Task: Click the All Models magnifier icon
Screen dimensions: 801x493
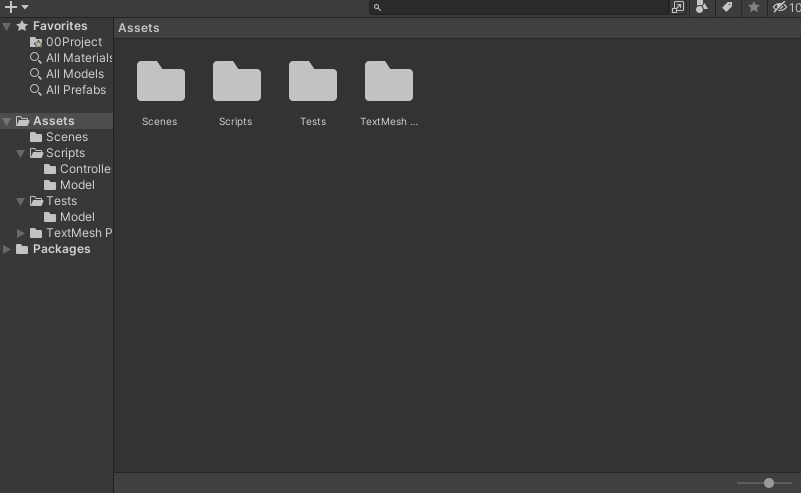Action: (36, 74)
